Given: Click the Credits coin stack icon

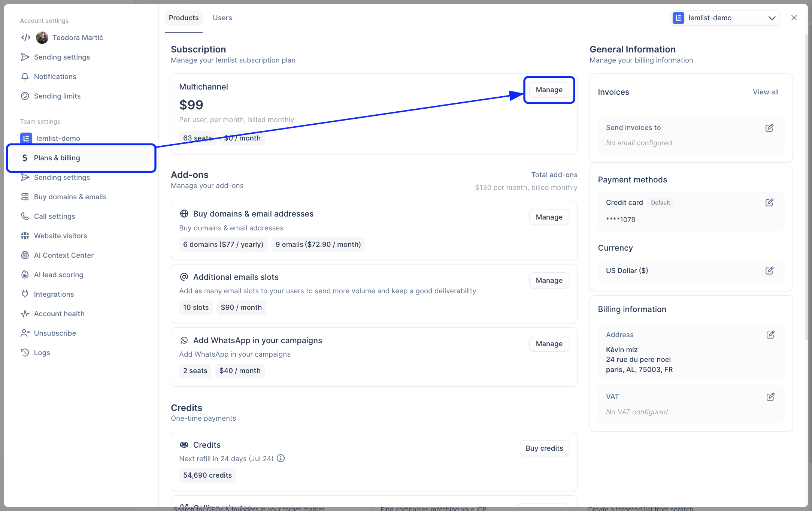Looking at the screenshot, I should (184, 445).
